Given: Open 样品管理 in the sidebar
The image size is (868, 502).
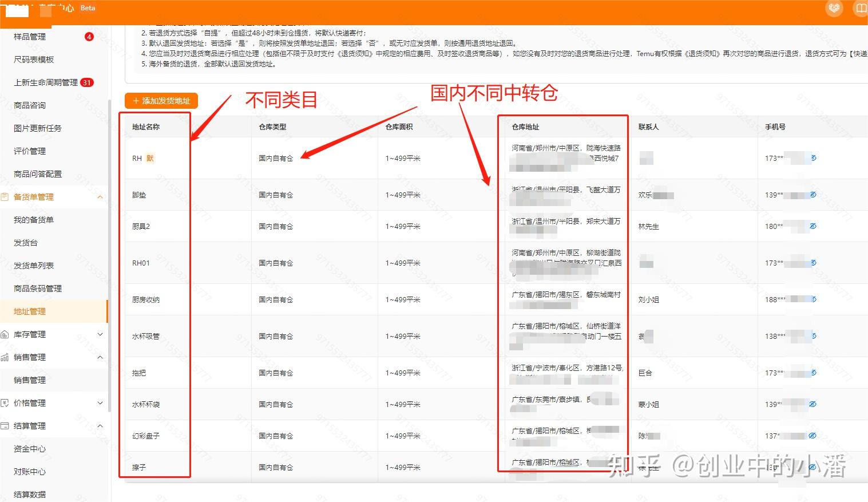Looking at the screenshot, I should pos(30,37).
